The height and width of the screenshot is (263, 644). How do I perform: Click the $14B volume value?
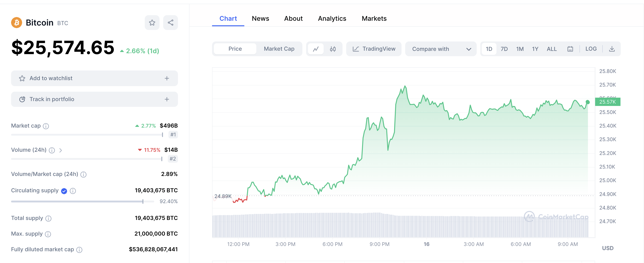tap(171, 150)
